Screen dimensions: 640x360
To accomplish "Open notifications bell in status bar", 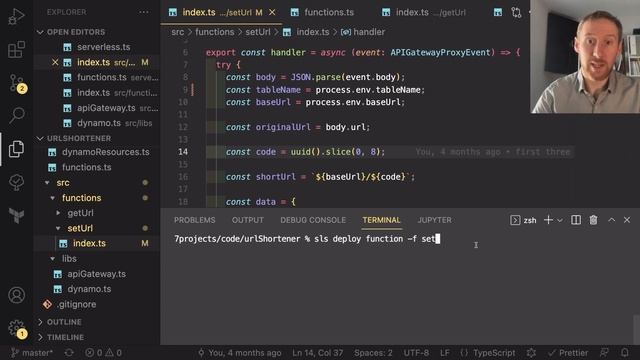I will point(624,353).
